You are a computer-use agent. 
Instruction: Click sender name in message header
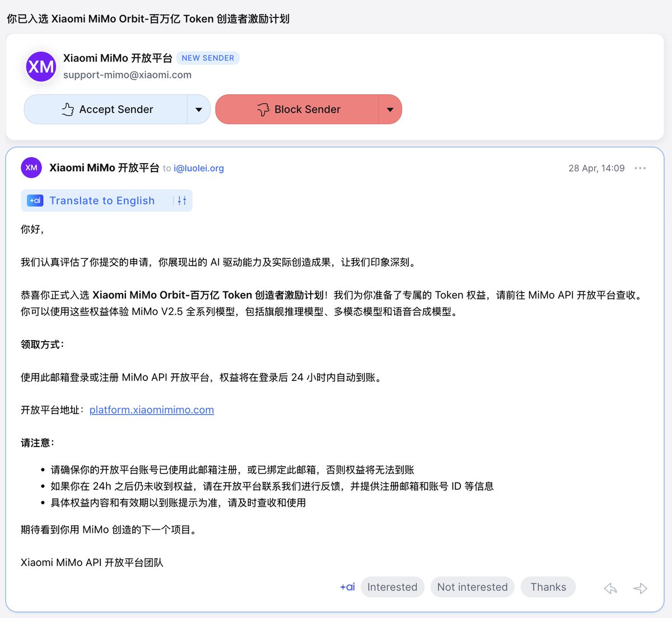104,168
